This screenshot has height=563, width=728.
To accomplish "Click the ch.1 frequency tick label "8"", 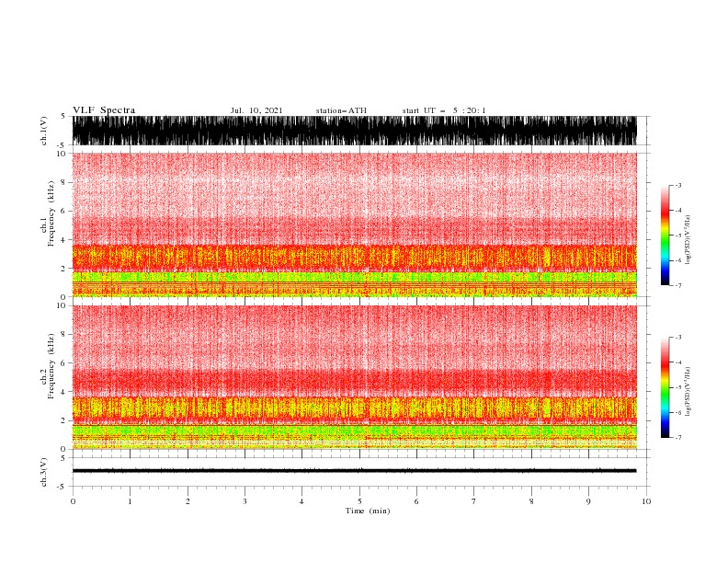I will [63, 182].
